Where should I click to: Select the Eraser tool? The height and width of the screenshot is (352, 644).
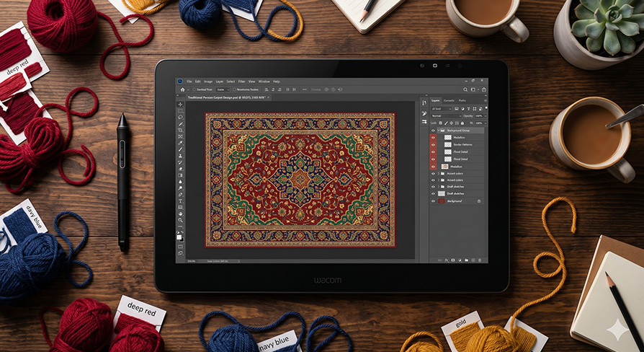click(x=181, y=169)
